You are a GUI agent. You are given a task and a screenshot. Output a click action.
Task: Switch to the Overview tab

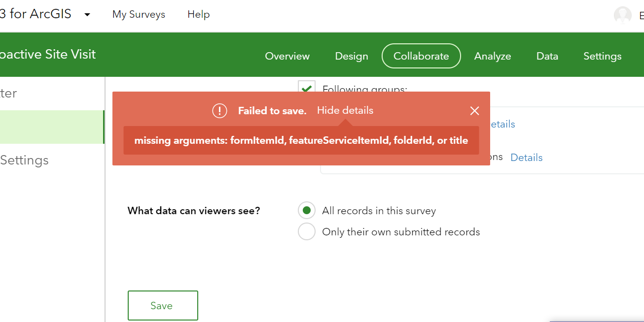(x=287, y=56)
